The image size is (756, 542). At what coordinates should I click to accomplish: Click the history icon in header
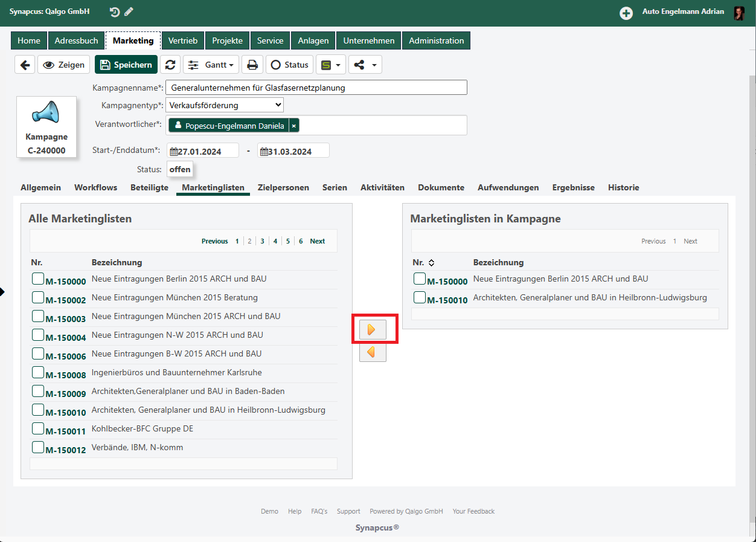115,12
